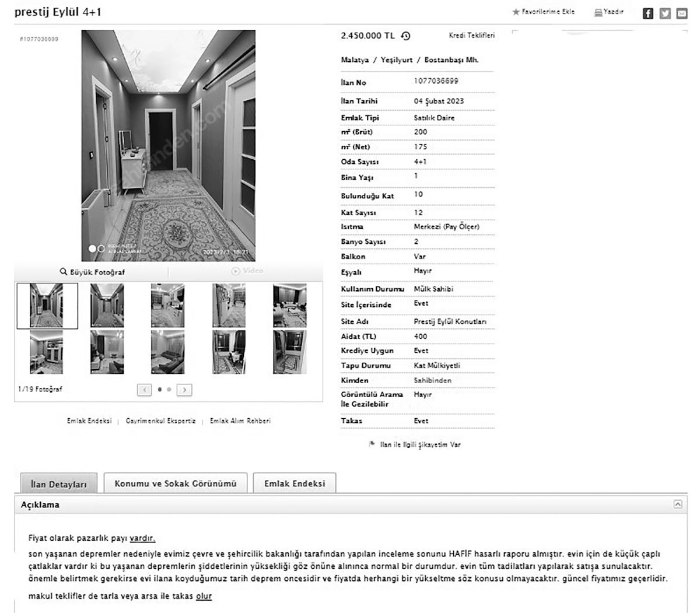Screen dimensions: 700x613
Task: Open Kredi Teklifleri link
Action: 471,36
